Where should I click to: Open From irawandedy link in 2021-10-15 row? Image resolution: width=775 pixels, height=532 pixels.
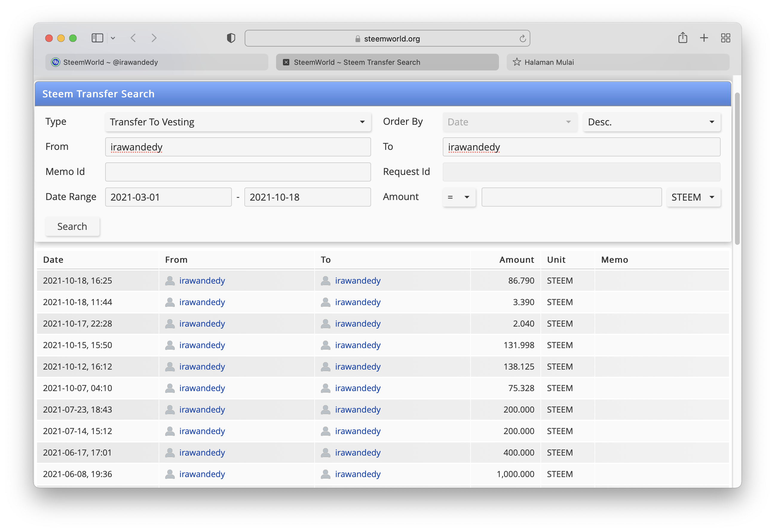pos(202,345)
